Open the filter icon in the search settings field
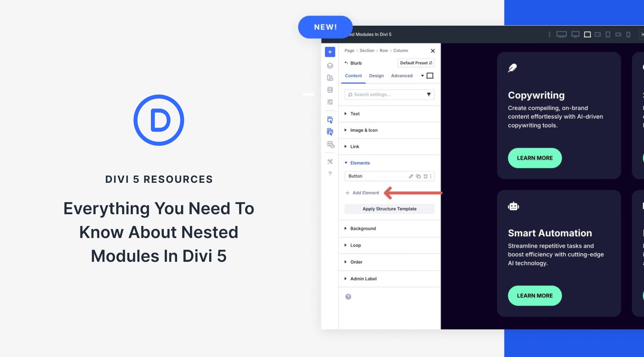 pyautogui.click(x=429, y=94)
